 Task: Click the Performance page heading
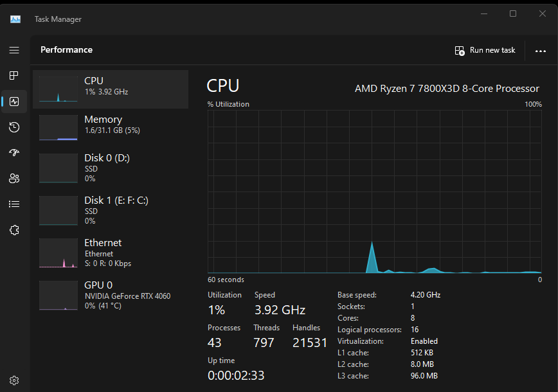(x=67, y=49)
